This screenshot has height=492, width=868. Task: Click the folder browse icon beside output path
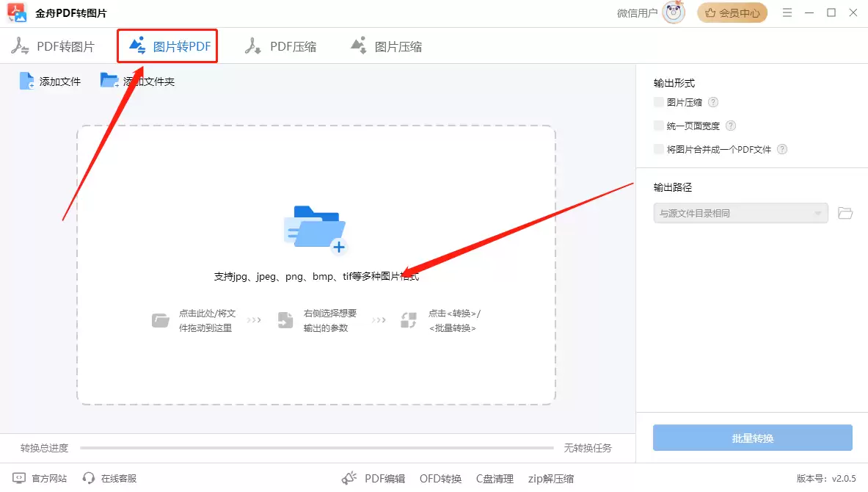[845, 212]
